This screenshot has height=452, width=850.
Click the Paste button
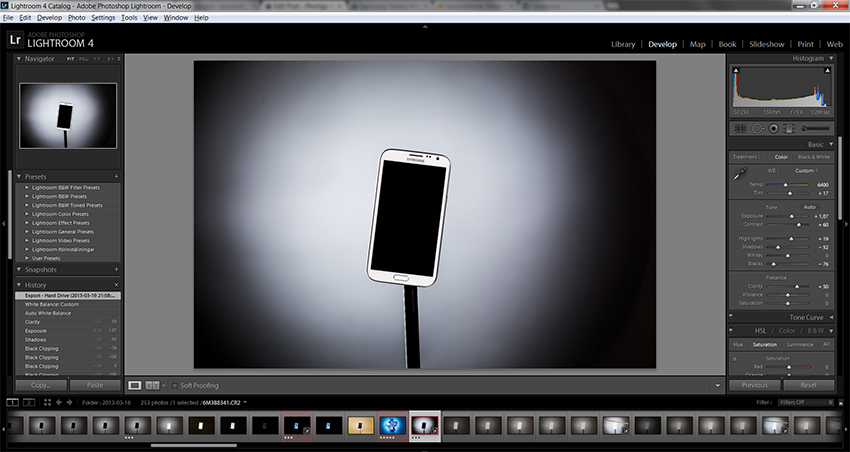click(x=94, y=385)
